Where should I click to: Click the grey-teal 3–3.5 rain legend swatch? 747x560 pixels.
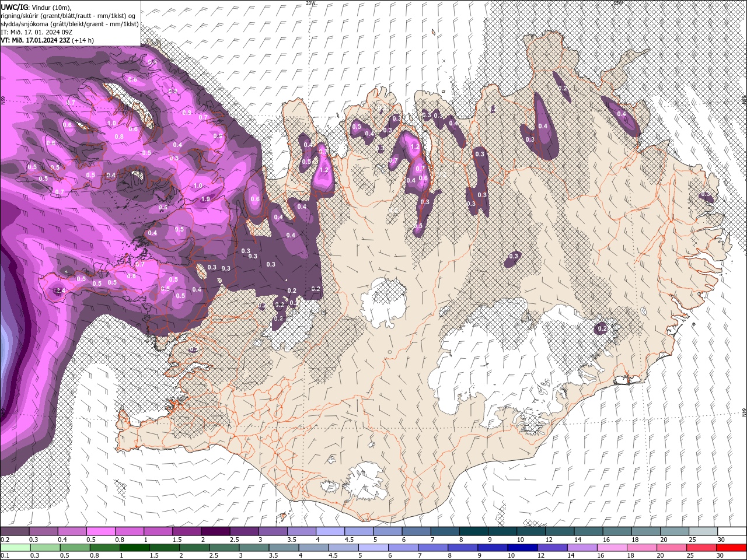(x=253, y=548)
